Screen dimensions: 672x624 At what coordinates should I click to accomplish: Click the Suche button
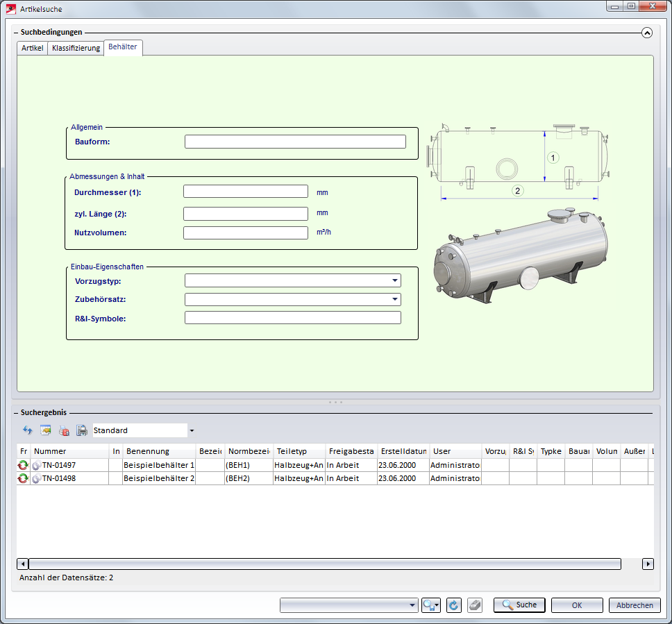coord(519,605)
